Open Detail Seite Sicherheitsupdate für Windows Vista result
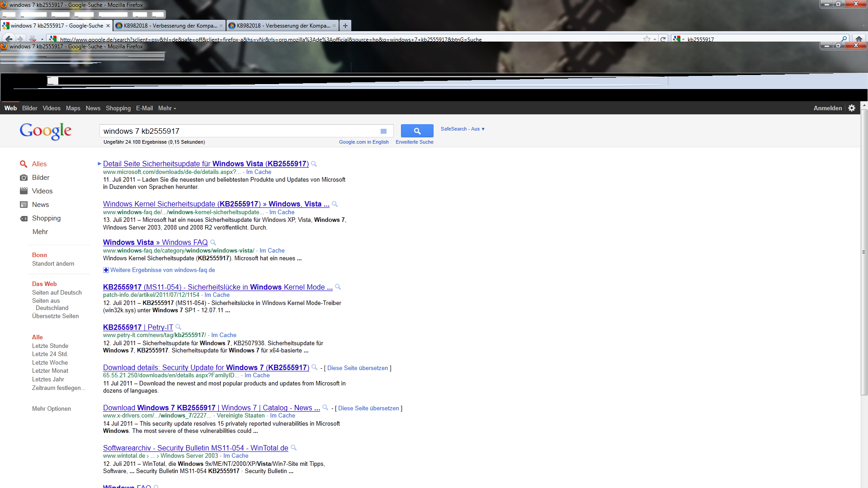 [206, 164]
